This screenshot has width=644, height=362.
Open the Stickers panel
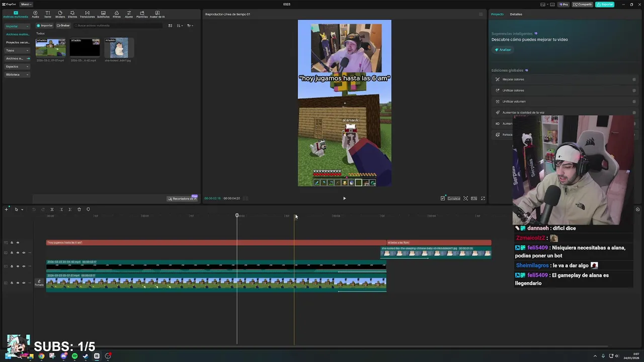60,14
